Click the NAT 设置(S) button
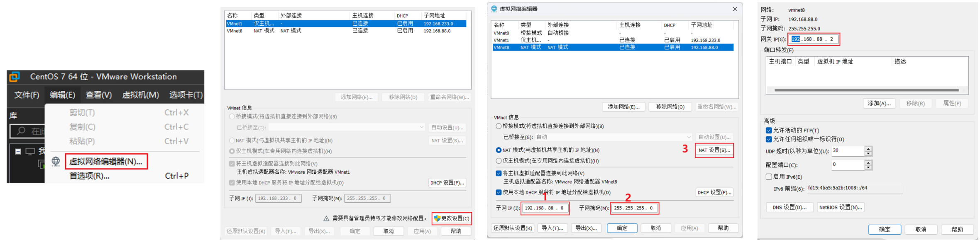The height and width of the screenshot is (240, 980). point(714,150)
